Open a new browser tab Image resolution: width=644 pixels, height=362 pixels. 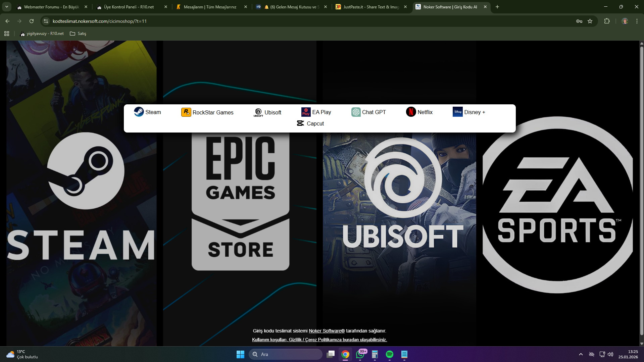[497, 7]
